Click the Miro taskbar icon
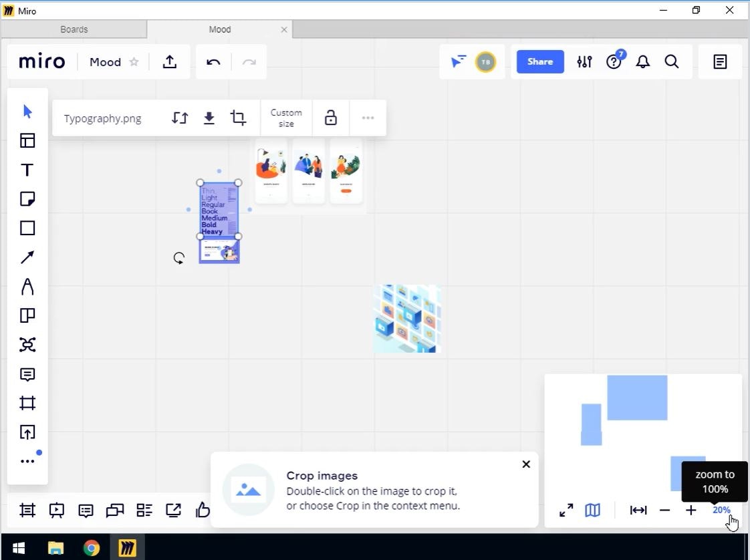750x560 pixels. tap(127, 547)
